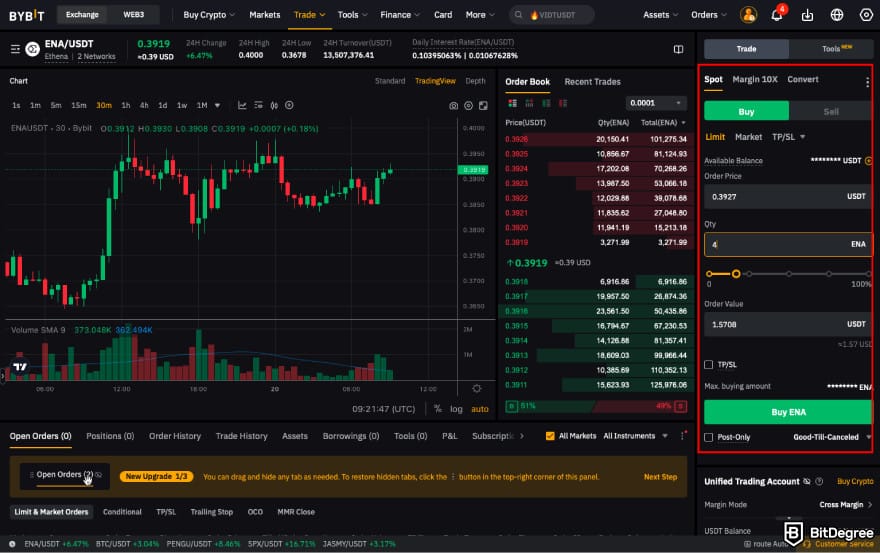Switch chart to Depth view
880x553 pixels.
click(475, 81)
